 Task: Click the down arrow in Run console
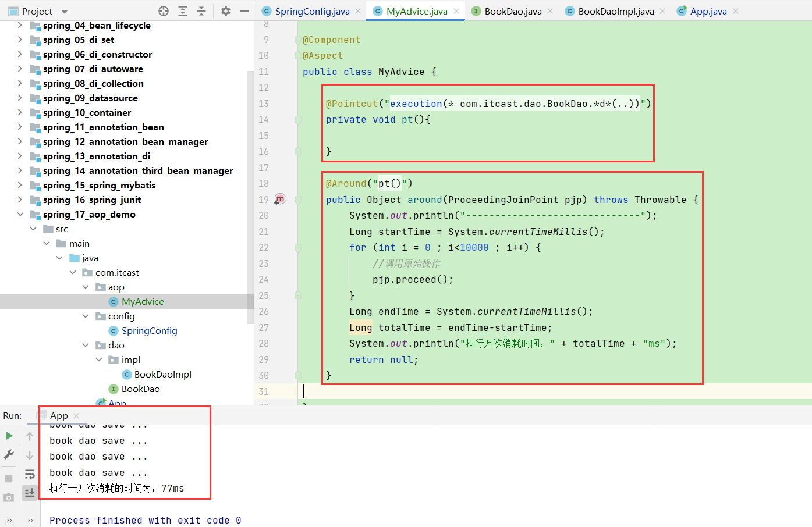coord(30,455)
